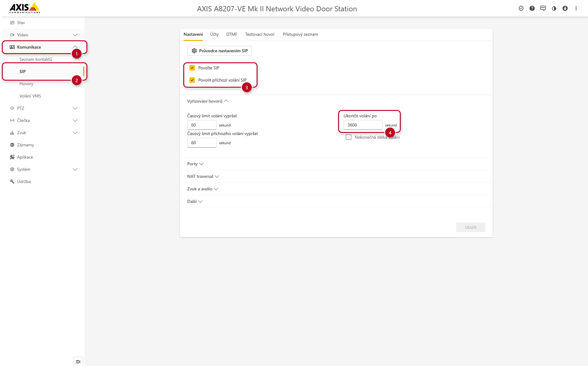
Task: Toggle the contrast theme icon
Action: click(554, 9)
